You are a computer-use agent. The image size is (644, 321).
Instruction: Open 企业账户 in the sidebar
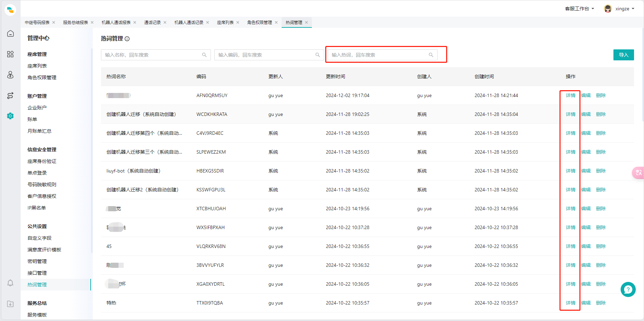37,108
